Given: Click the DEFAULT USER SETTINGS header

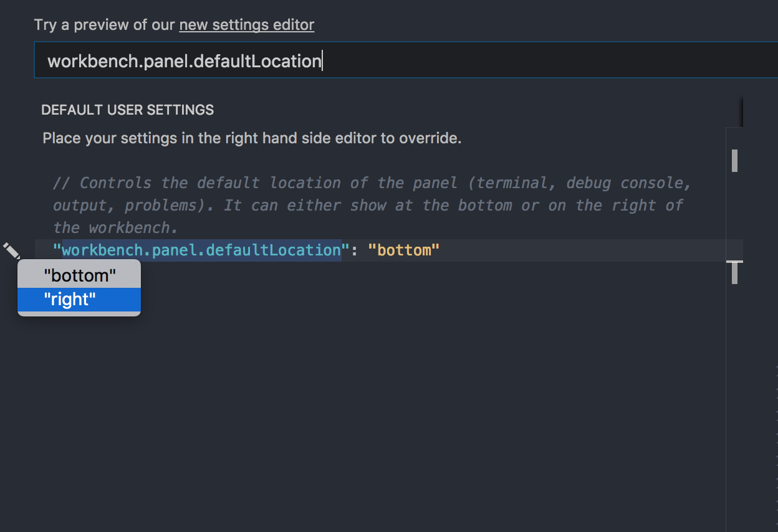Looking at the screenshot, I should tap(127, 110).
